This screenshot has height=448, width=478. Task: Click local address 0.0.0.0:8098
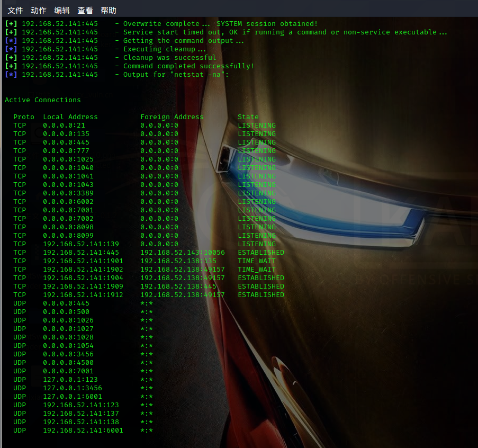(68, 227)
